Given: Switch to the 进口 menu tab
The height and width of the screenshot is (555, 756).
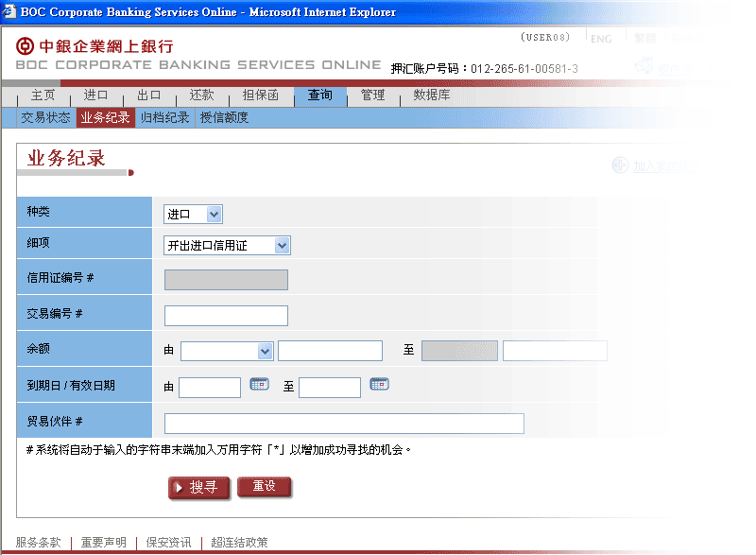Looking at the screenshot, I should click(x=95, y=95).
